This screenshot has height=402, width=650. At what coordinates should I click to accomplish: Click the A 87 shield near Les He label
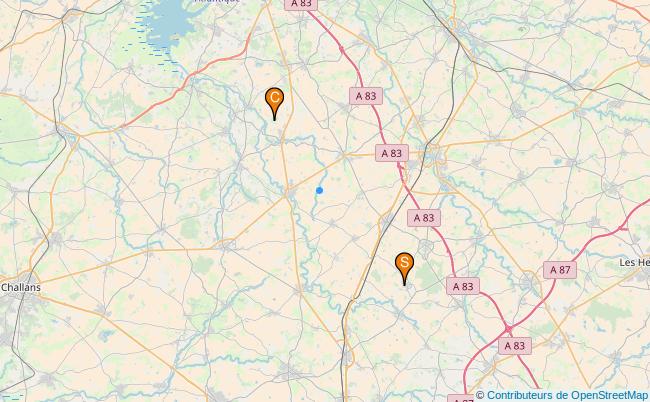tap(560, 270)
